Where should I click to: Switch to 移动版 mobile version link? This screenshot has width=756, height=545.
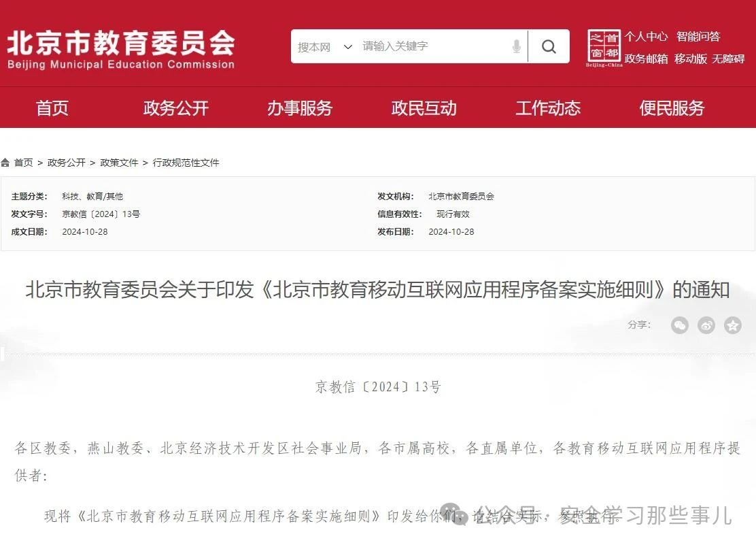point(691,59)
